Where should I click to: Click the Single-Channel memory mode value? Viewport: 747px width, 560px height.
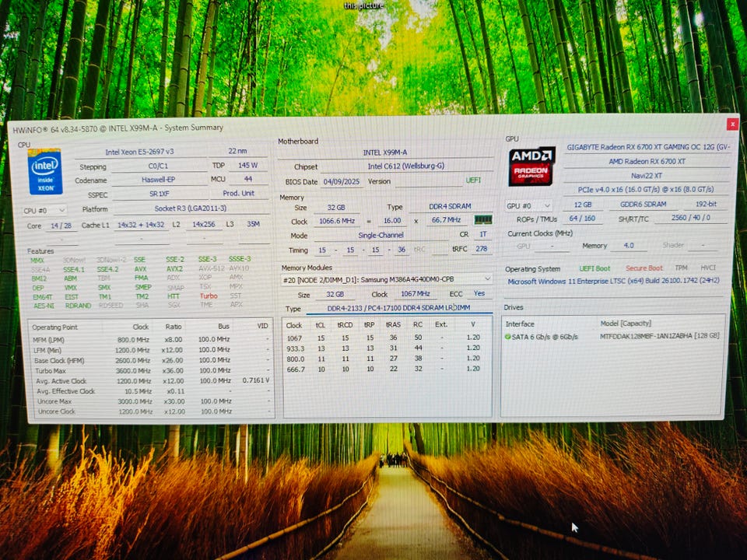(381, 235)
